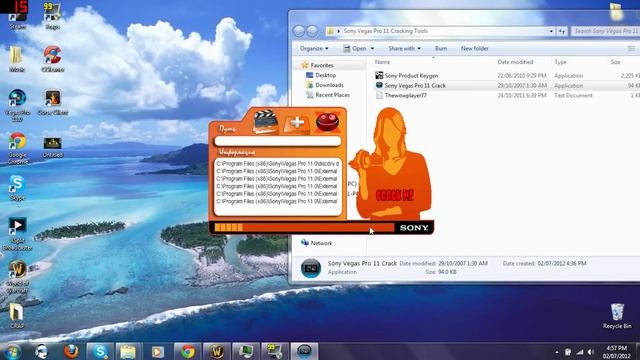Image resolution: width=640 pixels, height=360 pixels.
Task: Click the SONY logo on crack tool
Action: click(414, 228)
